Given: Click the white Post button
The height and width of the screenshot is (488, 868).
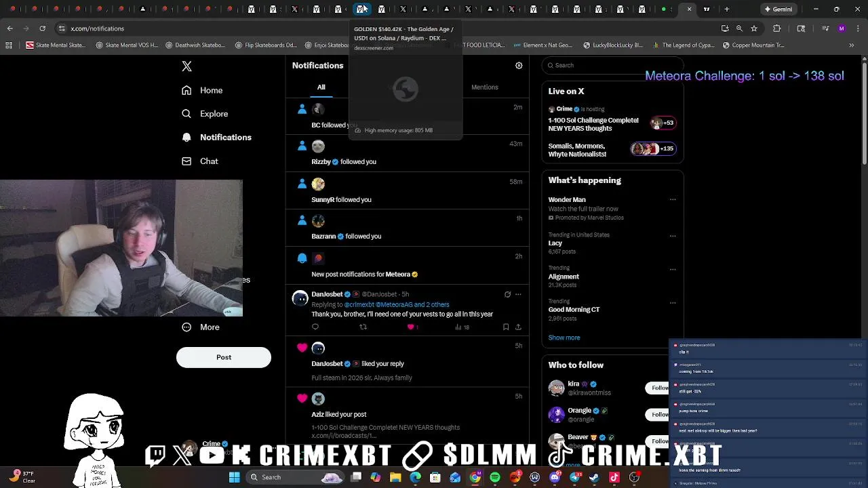Looking at the screenshot, I should [224, 357].
